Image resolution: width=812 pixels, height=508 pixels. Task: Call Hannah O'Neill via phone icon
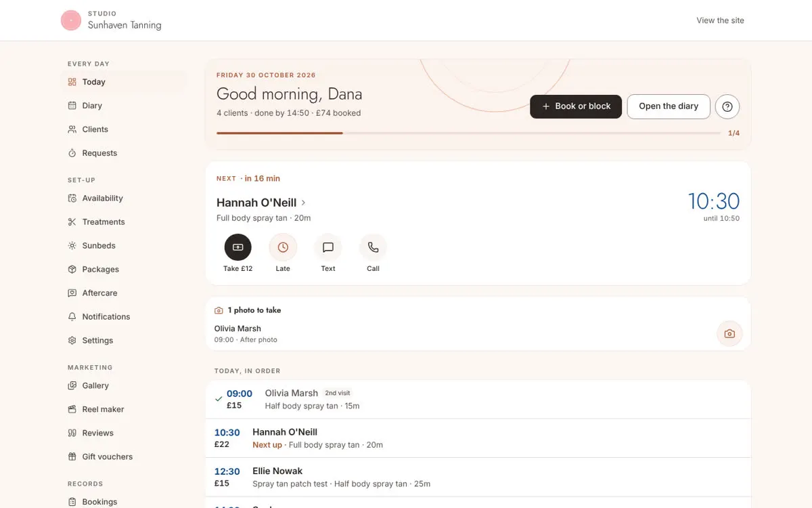tap(373, 247)
